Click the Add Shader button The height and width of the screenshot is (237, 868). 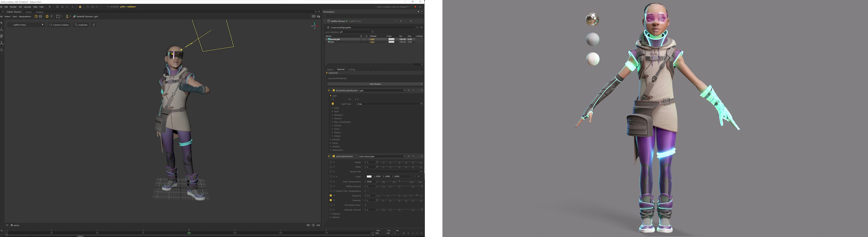tap(375, 84)
